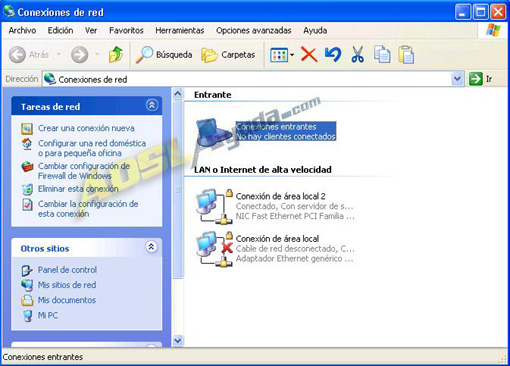The width and height of the screenshot is (510, 366).
Task: Toggle the Carpetas folders pane
Action: 228,55
